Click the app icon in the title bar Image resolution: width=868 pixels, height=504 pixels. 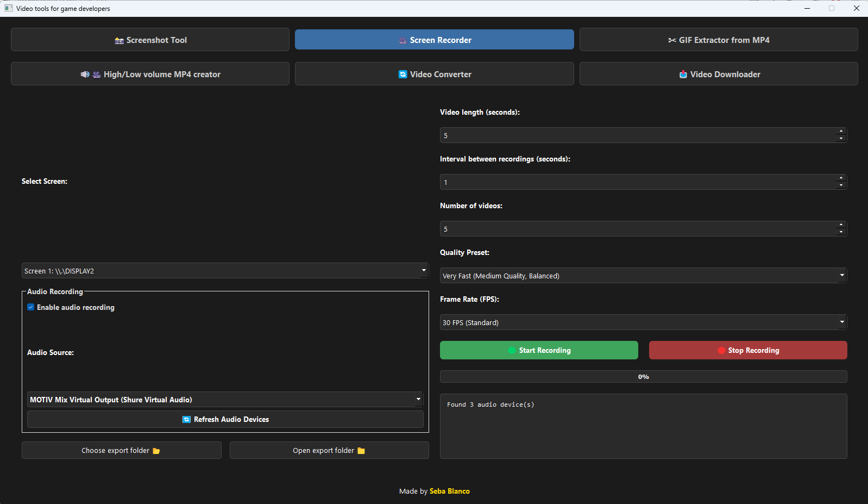click(x=8, y=8)
